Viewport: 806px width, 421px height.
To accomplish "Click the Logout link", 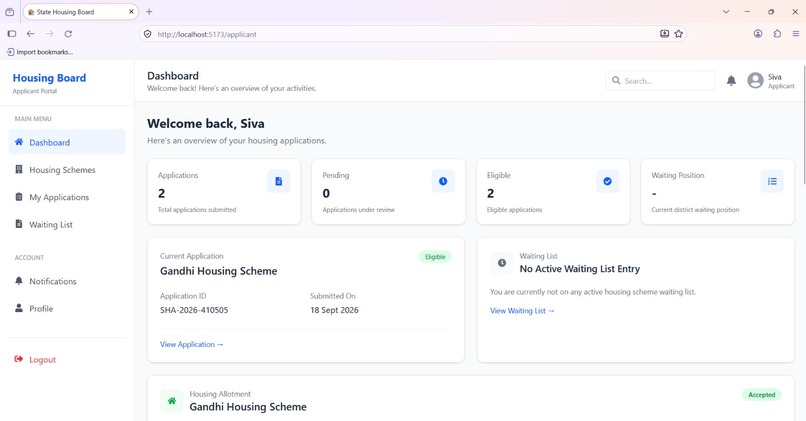I will click(x=67, y=359).
